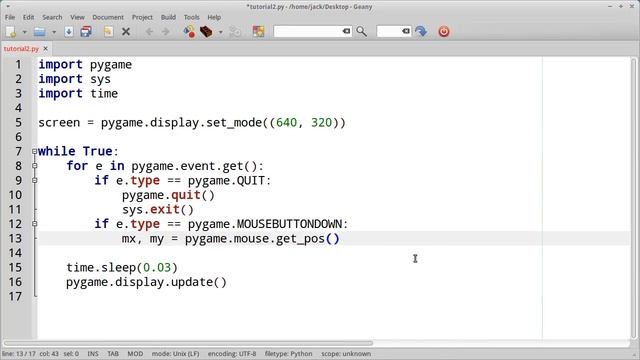
Task: Select the tutorial2.py document tab
Action: click(x=21, y=49)
